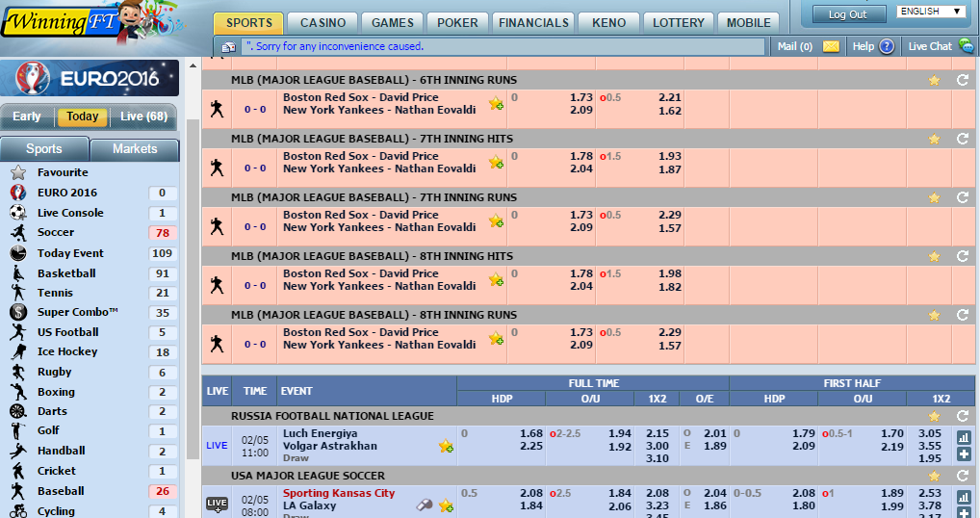
Task: Click the live stream icon for Kansas City match
Action: click(x=425, y=505)
